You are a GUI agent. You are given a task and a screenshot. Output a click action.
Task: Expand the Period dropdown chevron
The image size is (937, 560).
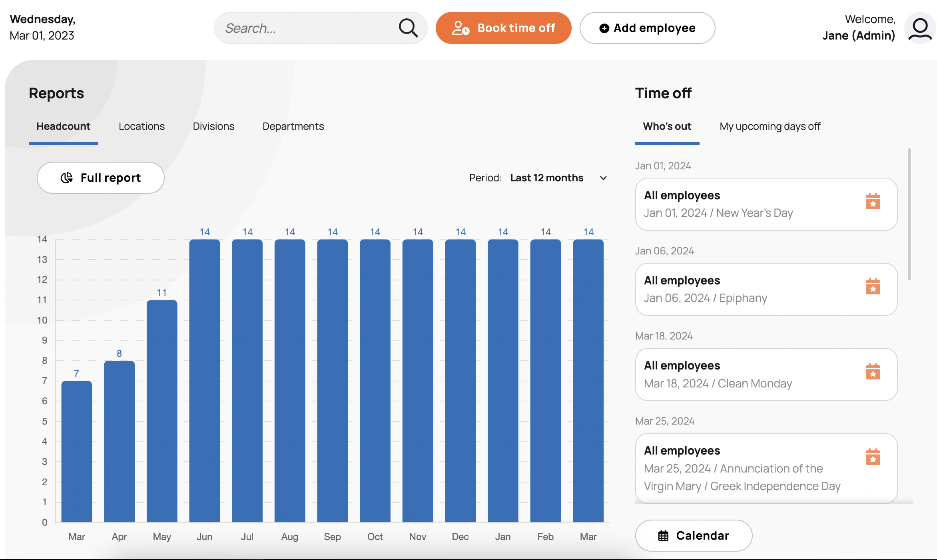(x=603, y=178)
